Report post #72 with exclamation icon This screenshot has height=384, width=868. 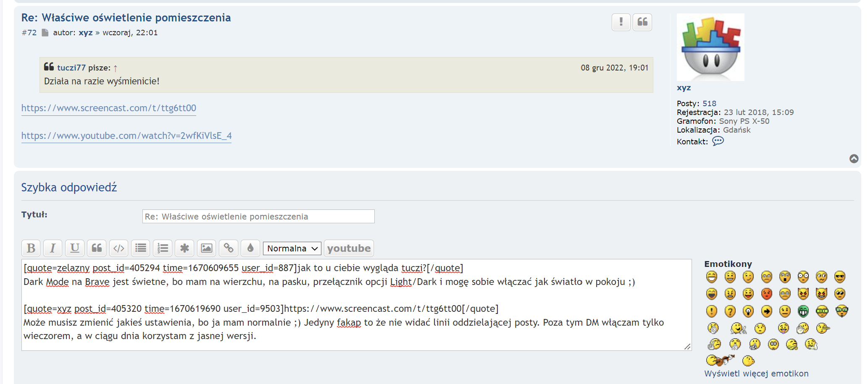(621, 22)
